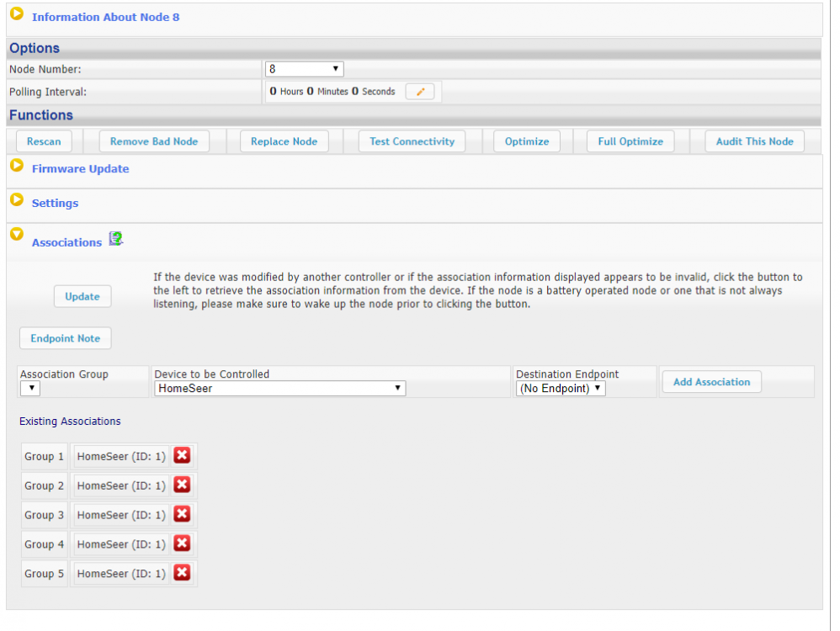Open the Destination Endpoint dropdown

[561, 389]
